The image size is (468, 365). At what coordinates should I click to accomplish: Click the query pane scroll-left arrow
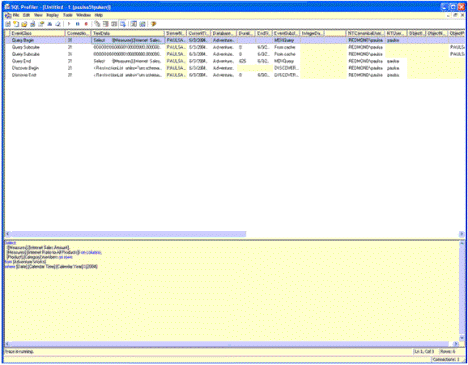(x=7, y=344)
